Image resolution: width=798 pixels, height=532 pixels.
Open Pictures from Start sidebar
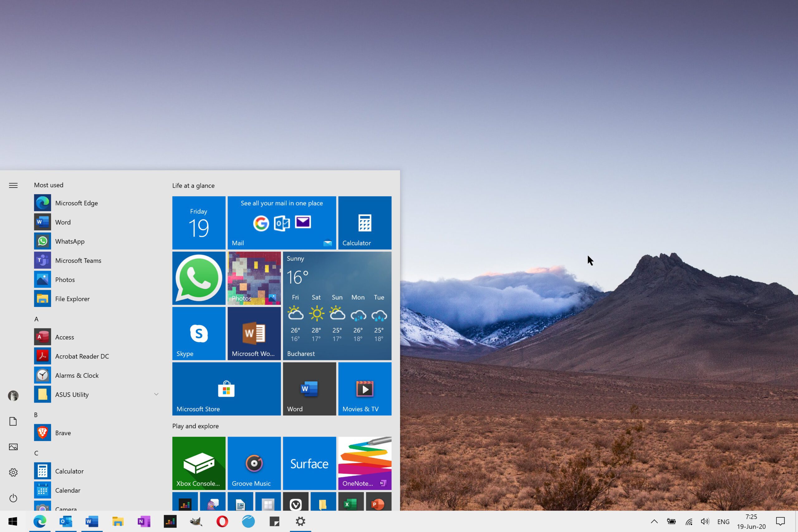point(13,447)
